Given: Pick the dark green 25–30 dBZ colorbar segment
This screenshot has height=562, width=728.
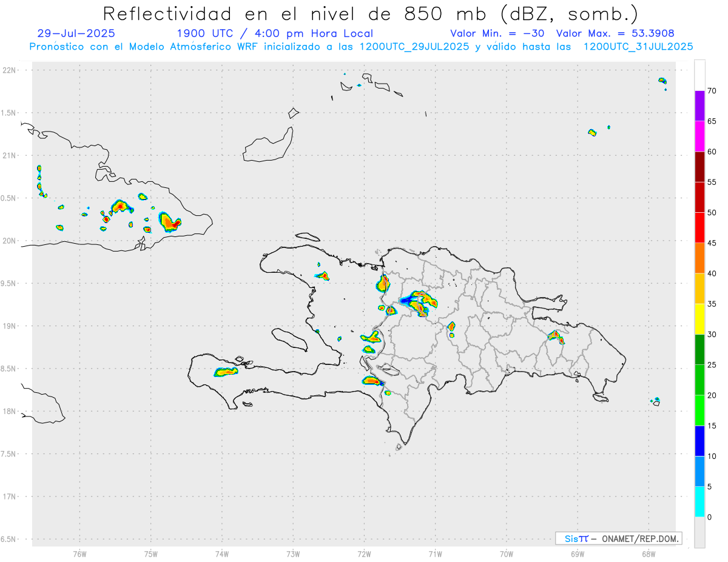Looking at the screenshot, I should pyautogui.click(x=699, y=350).
